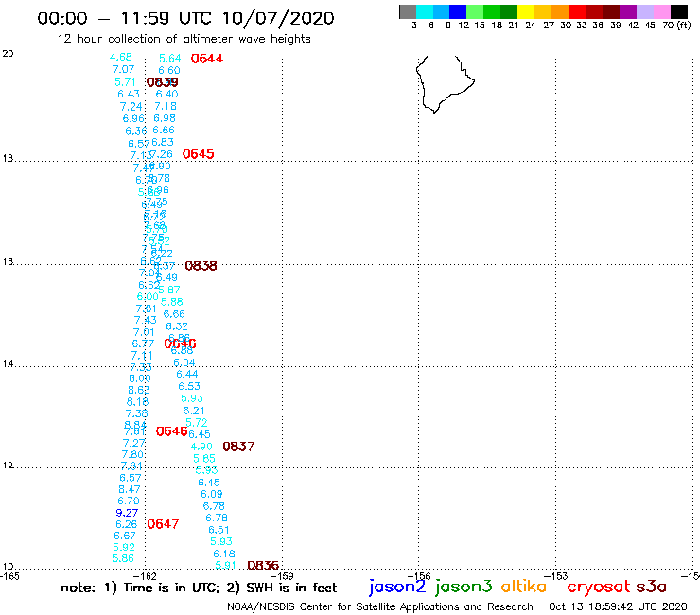Click the red cryosat satellite label

click(x=599, y=588)
